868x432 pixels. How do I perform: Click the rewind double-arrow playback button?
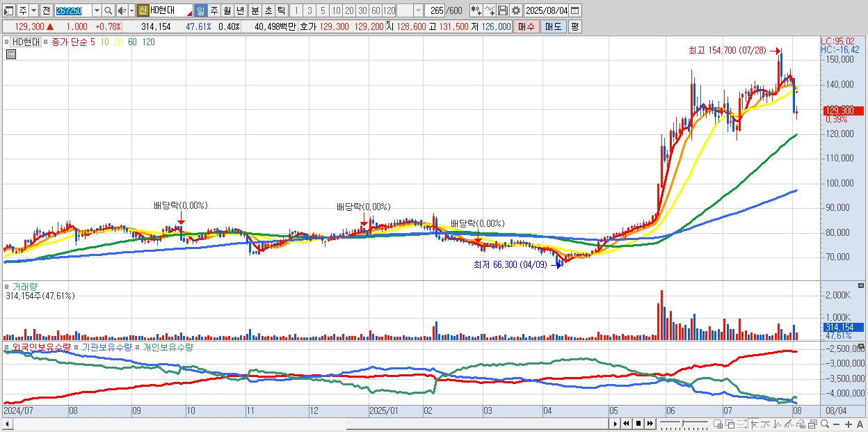coord(626,424)
